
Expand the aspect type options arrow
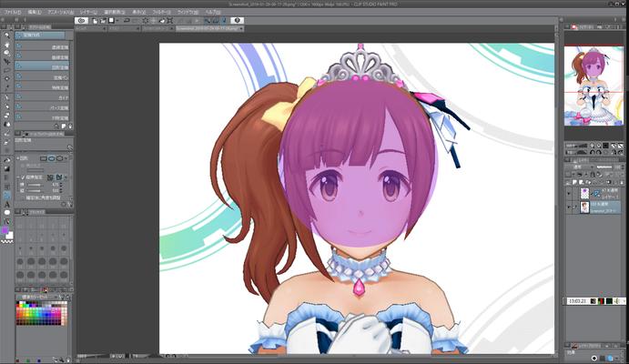(66, 177)
